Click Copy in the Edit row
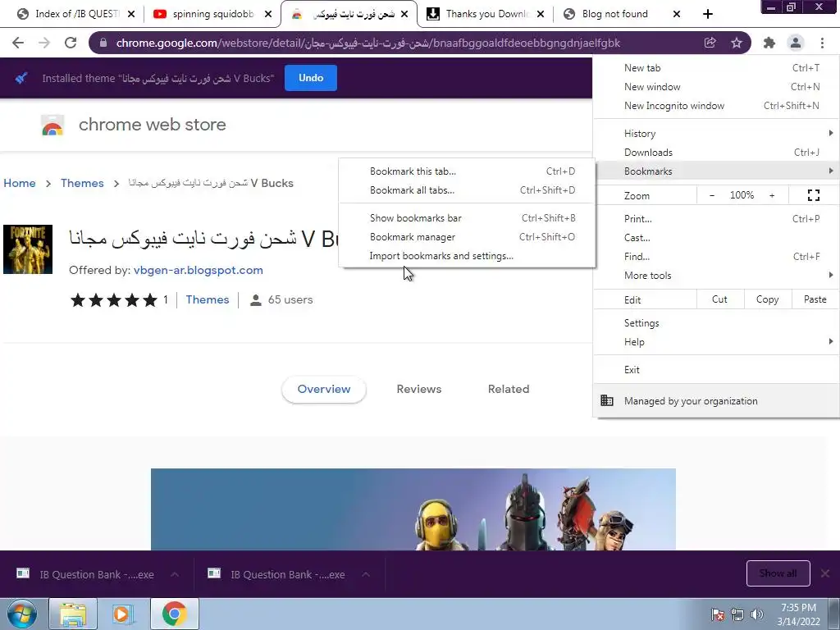Image resolution: width=840 pixels, height=630 pixels. [x=767, y=299]
